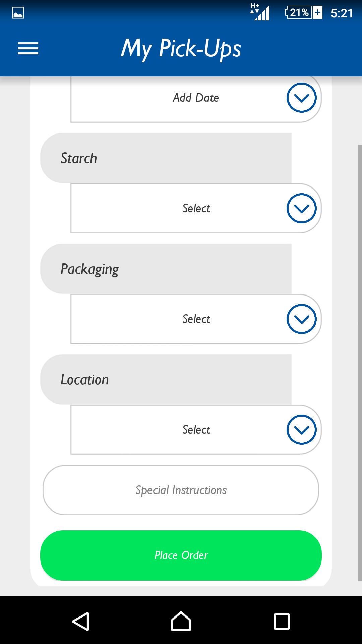Expand the Location Select dropdown
362x644 pixels.
196,430
